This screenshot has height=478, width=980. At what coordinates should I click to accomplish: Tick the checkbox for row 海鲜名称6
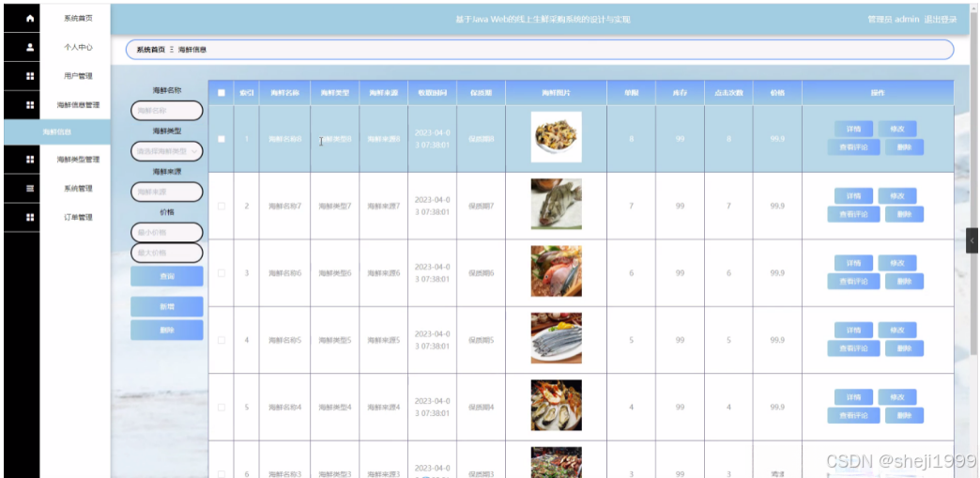222,272
